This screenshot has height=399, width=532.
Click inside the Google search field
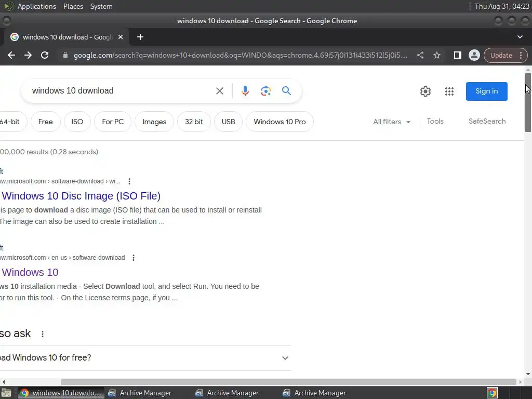[119, 91]
